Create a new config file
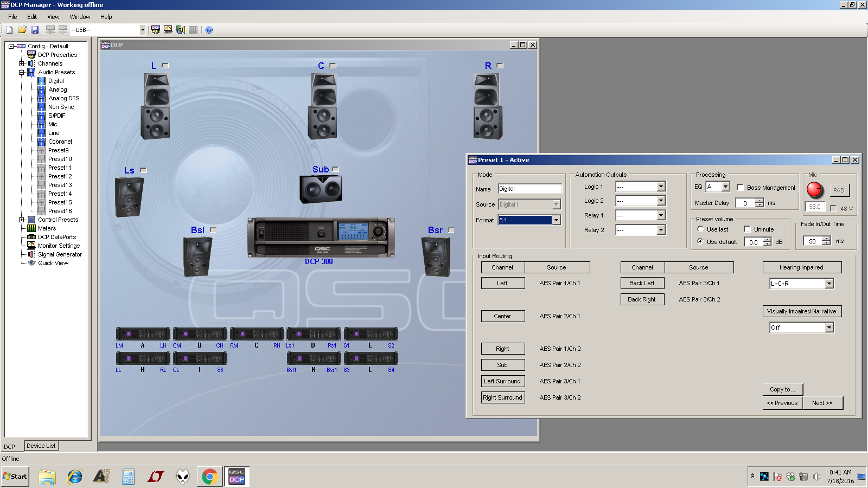Viewport: 868px width, 488px height. click(9, 30)
